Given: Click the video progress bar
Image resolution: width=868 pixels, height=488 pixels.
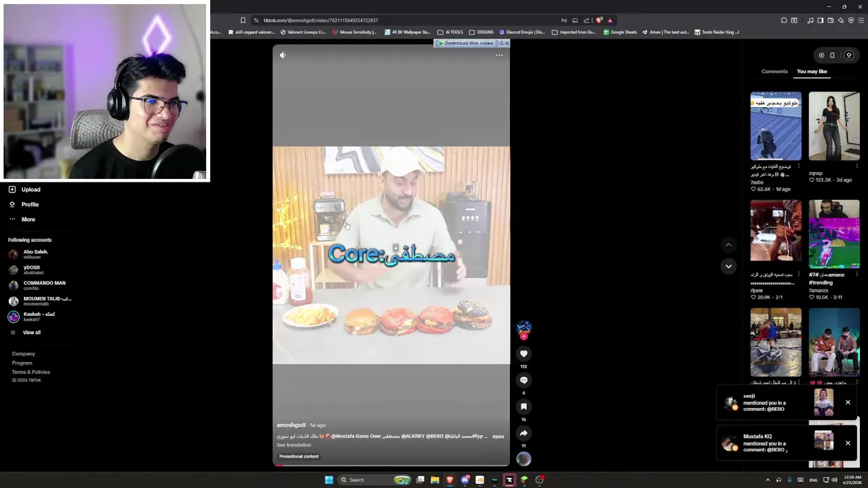Looking at the screenshot, I should (391, 466).
